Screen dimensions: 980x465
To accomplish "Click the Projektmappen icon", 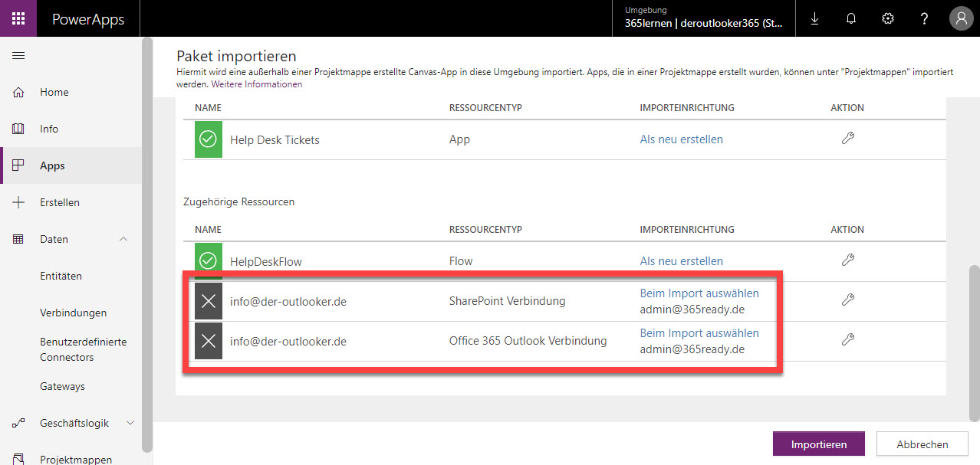I will click(19, 459).
